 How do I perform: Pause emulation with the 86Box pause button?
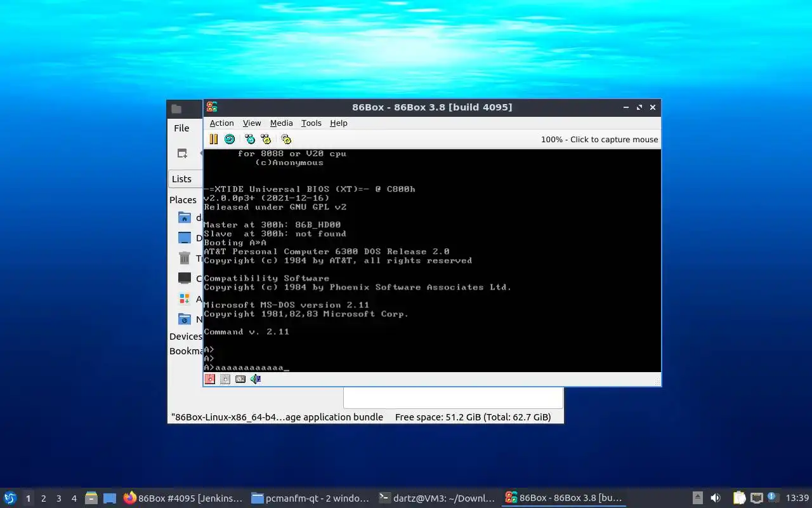point(214,139)
